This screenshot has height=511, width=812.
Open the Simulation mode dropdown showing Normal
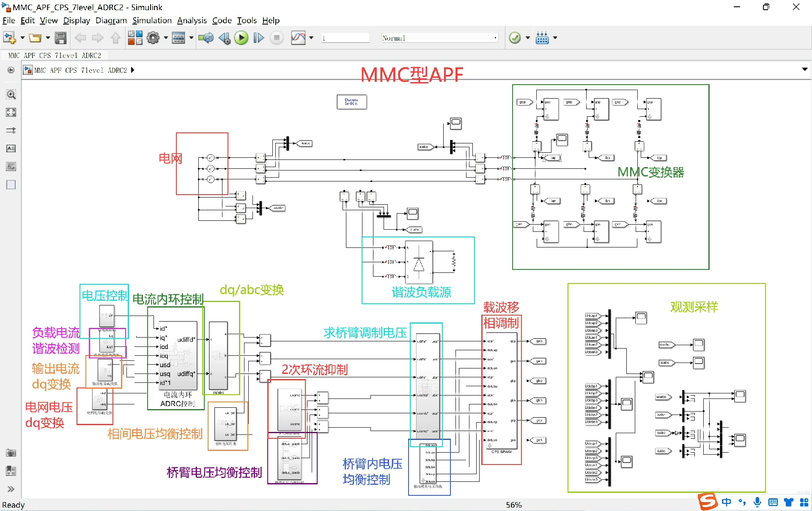click(x=439, y=38)
